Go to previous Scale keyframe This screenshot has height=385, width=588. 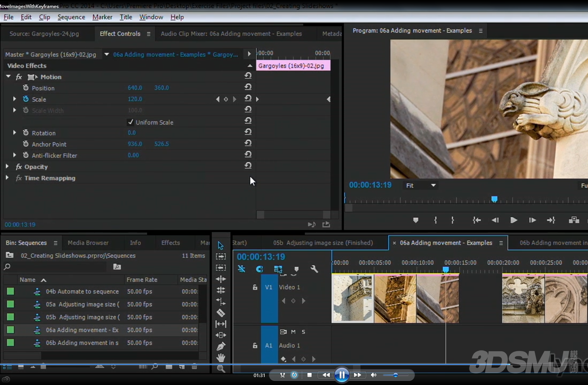(218, 99)
